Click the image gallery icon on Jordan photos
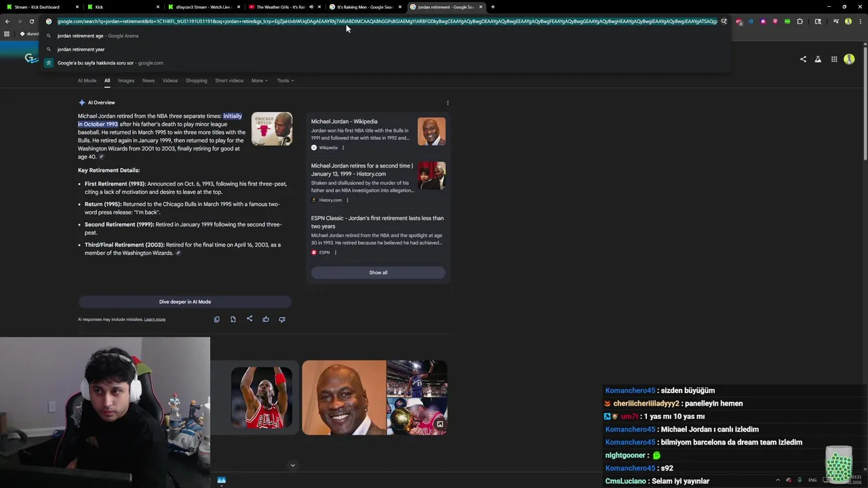 pos(439,424)
